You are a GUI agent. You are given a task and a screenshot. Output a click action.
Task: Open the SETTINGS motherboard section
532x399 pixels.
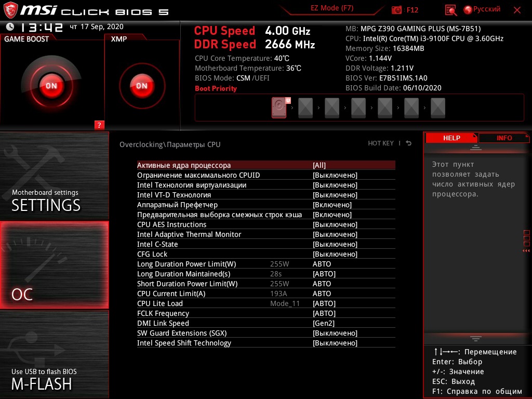54,176
